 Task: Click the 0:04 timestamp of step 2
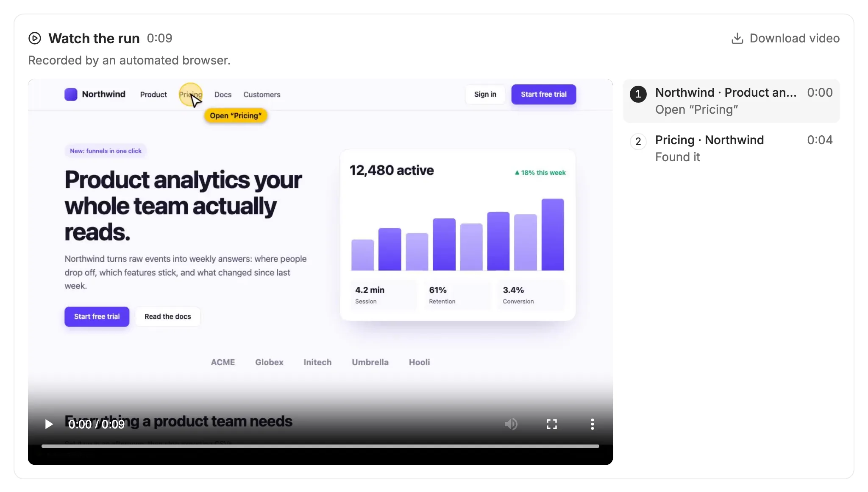[x=820, y=140]
